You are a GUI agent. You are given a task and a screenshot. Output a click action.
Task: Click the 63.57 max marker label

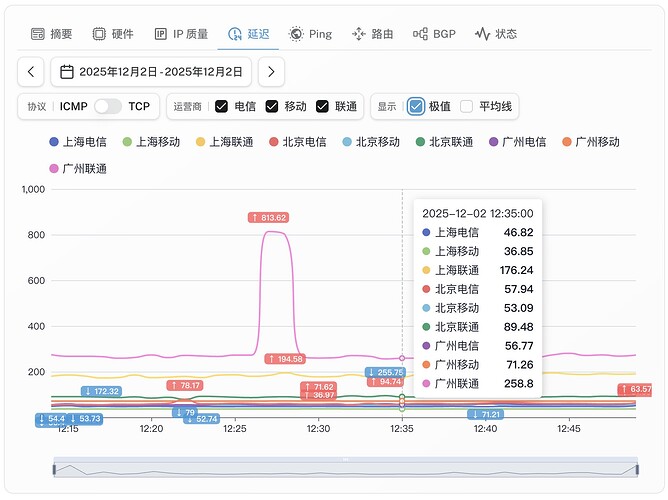pos(635,389)
